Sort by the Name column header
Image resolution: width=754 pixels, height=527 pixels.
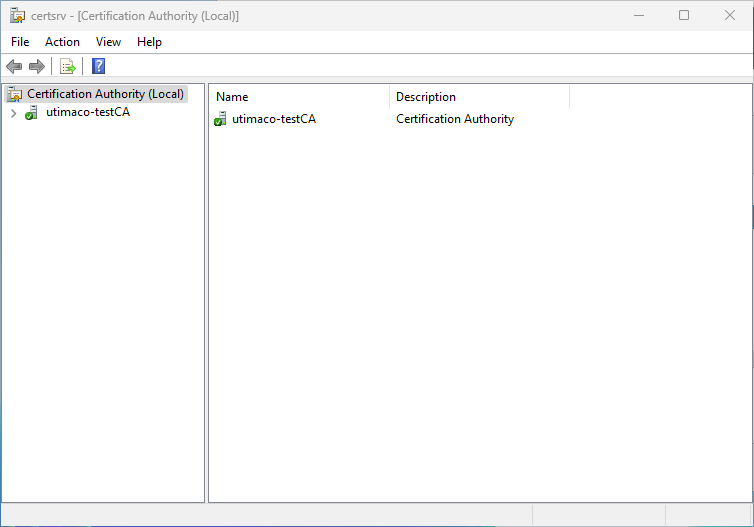[x=299, y=97]
